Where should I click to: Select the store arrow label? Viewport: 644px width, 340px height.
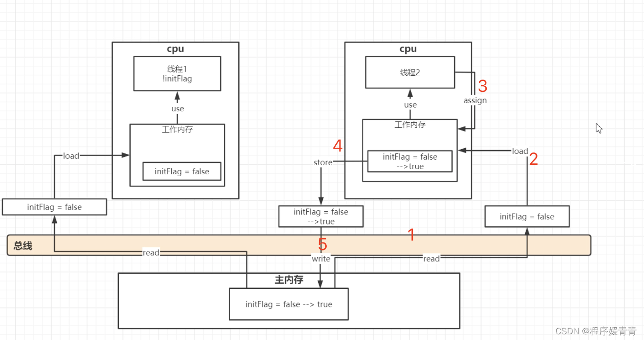point(322,162)
